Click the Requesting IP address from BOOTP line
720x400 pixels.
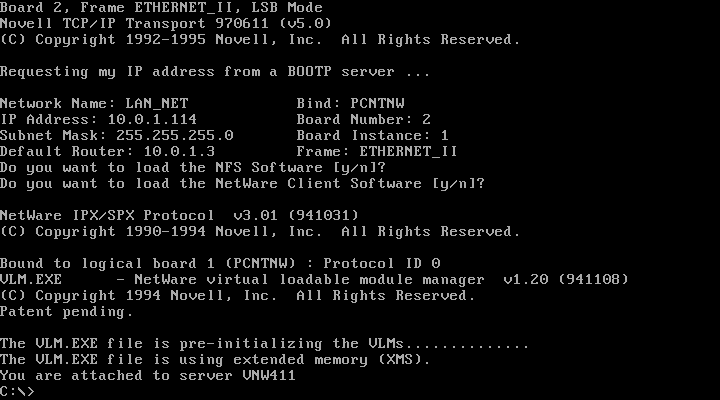tap(215, 72)
